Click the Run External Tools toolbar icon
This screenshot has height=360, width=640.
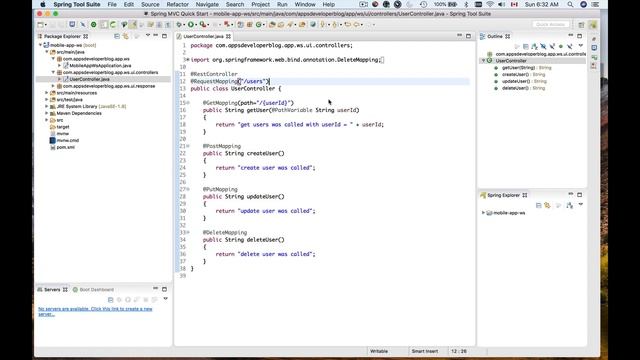click(x=202, y=25)
